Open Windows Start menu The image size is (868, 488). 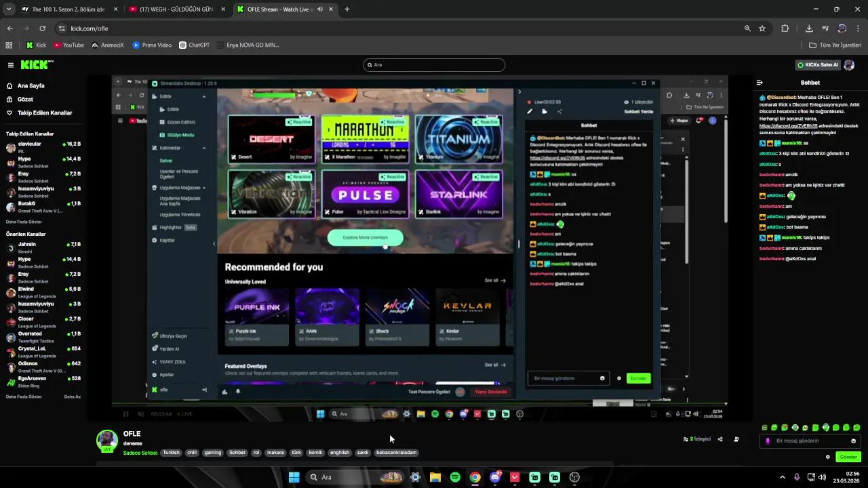(294, 477)
